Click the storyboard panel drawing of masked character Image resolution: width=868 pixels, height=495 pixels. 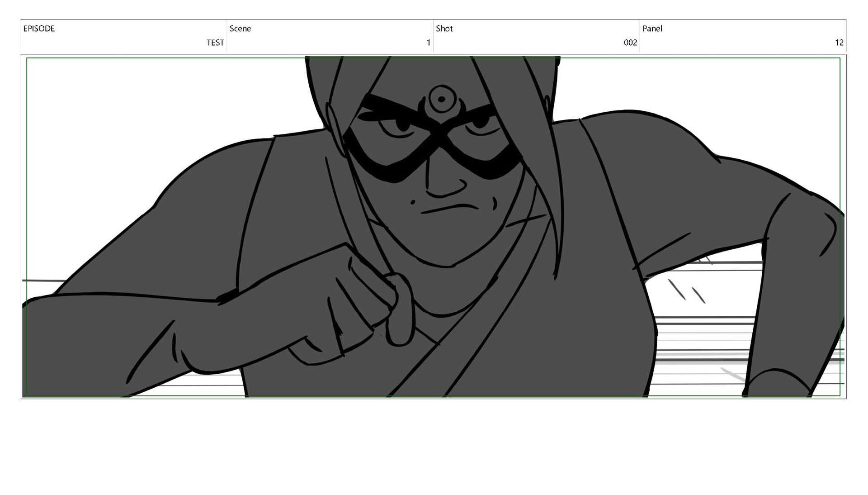(x=433, y=227)
